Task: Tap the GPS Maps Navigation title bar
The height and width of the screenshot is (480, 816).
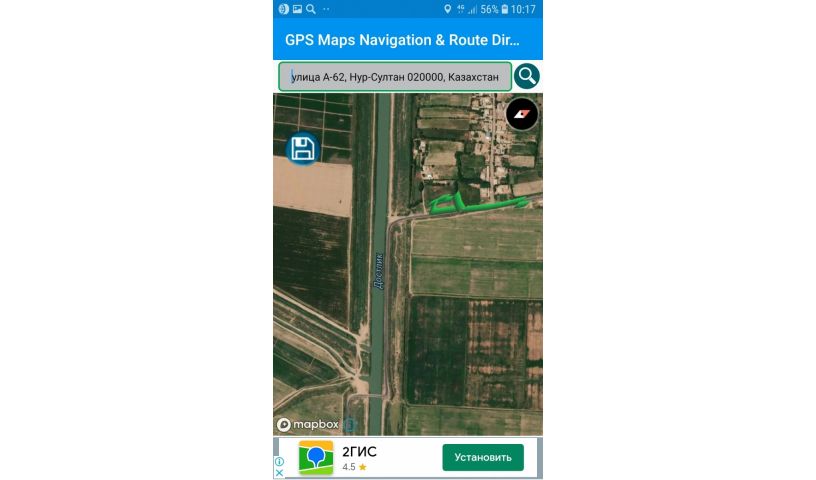Action: click(402, 41)
